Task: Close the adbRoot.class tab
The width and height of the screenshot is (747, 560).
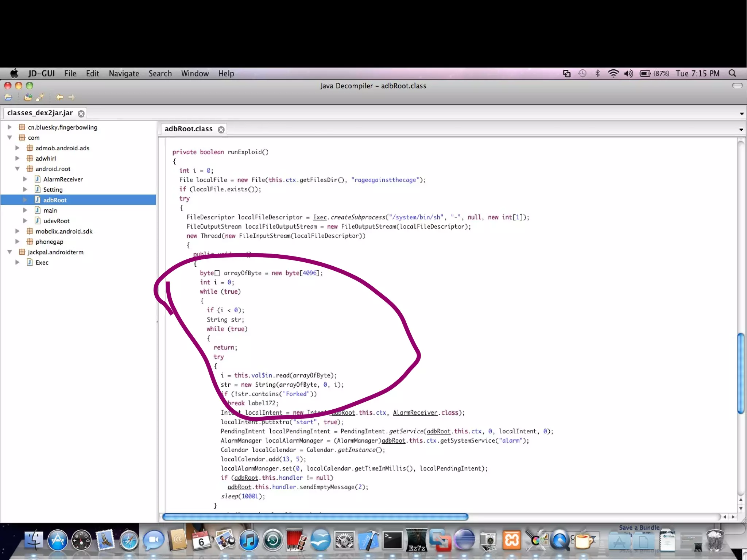Action: [x=221, y=130]
